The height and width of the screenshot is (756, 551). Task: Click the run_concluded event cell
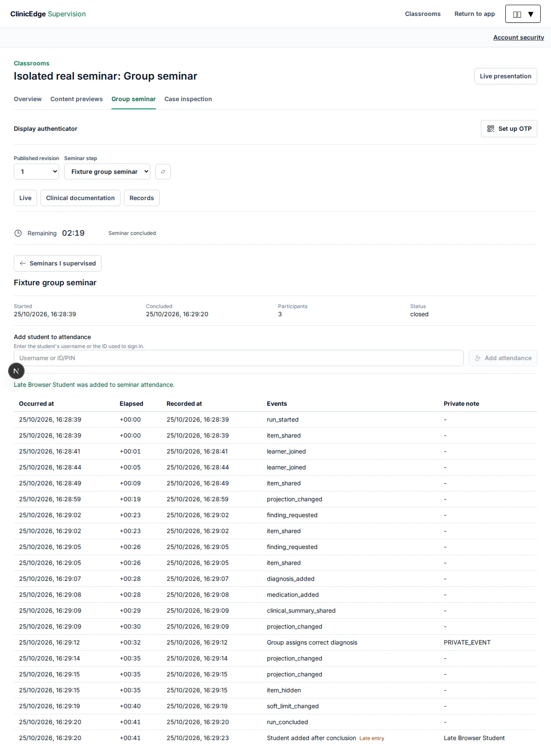click(x=288, y=722)
